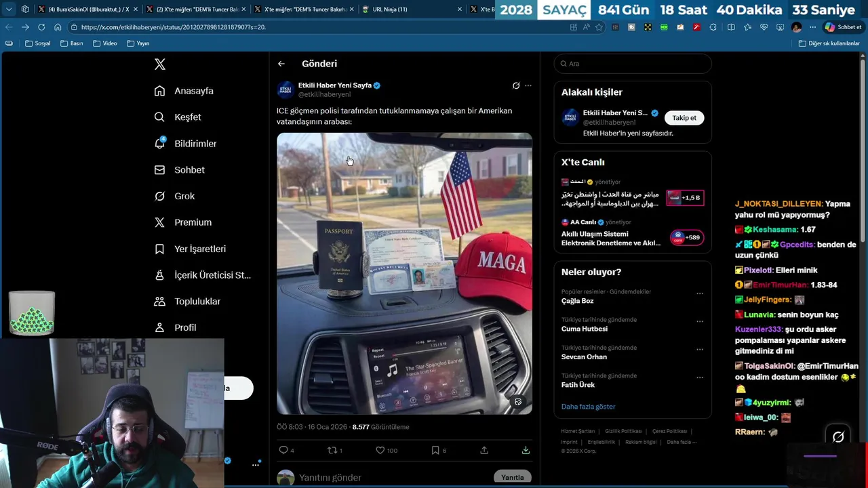
Task: Open the X logo home link
Action: pos(159,64)
